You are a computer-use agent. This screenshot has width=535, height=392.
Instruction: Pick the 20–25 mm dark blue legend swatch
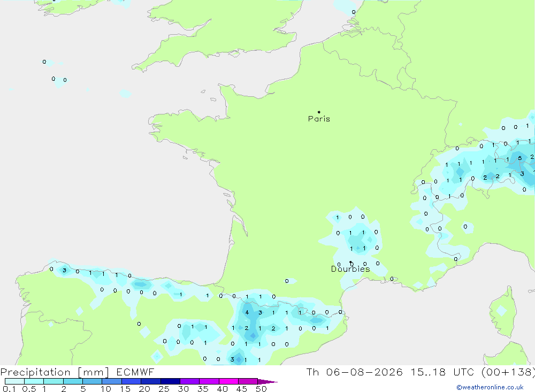150,381
